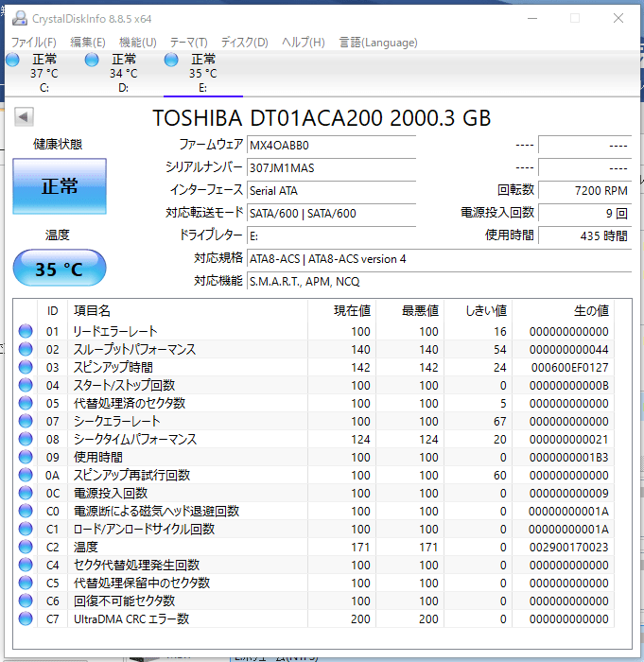644x662 pixels.
Task: Click status orb for attribute C4 セクタ代替処理発生回数
Action: [x=26, y=565]
